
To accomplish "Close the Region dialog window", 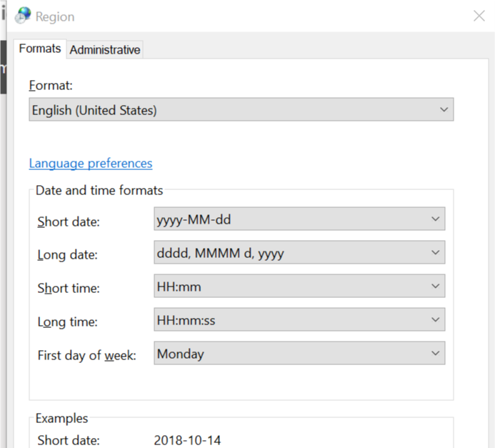I will [x=479, y=16].
